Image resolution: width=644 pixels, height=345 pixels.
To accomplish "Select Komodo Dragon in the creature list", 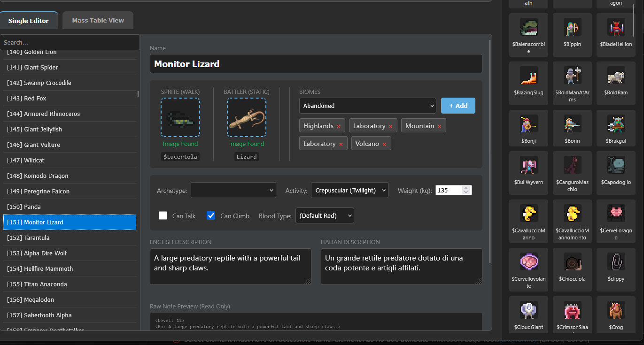I will tap(70, 176).
